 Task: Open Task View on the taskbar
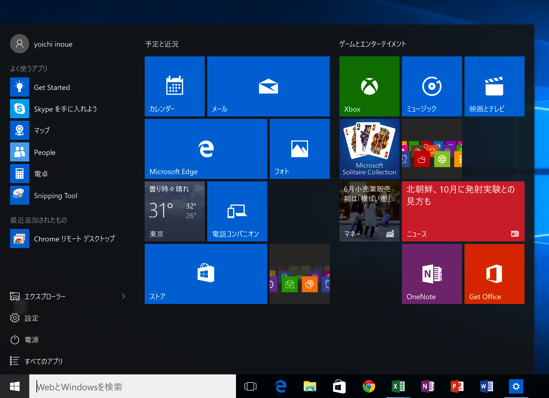[250, 386]
